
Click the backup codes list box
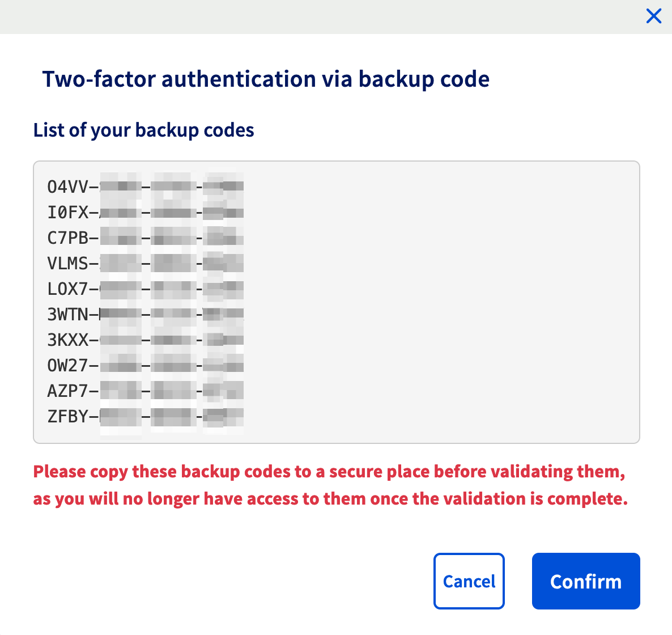click(x=336, y=302)
